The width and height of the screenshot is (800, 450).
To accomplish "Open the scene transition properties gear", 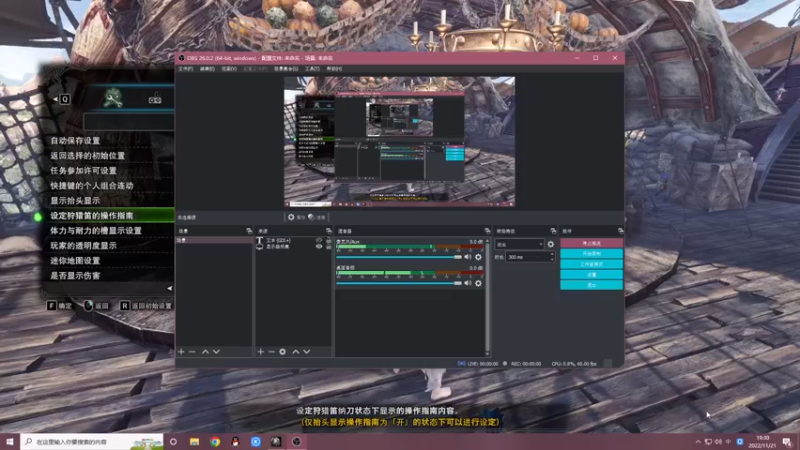I will (551, 244).
